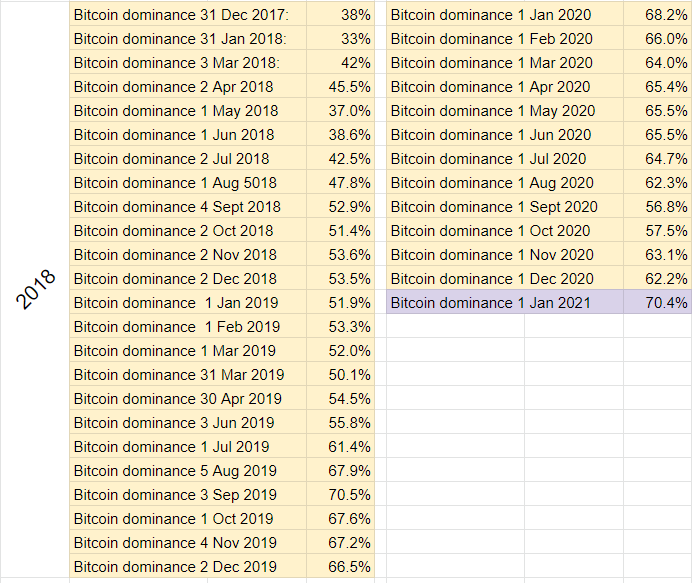The image size is (692, 583).
Task: Select the Bitcoin dominance 1 Jan 2019 cell
Action: point(188,302)
